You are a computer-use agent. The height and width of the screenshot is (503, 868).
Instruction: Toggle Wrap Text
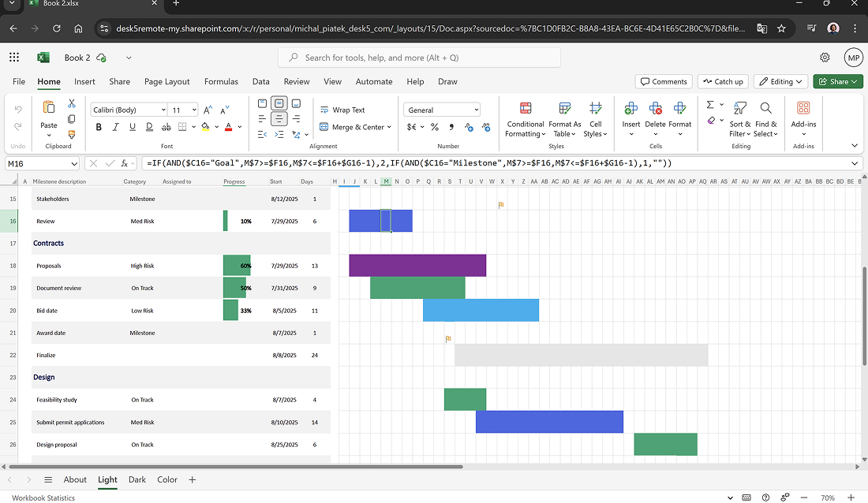342,110
